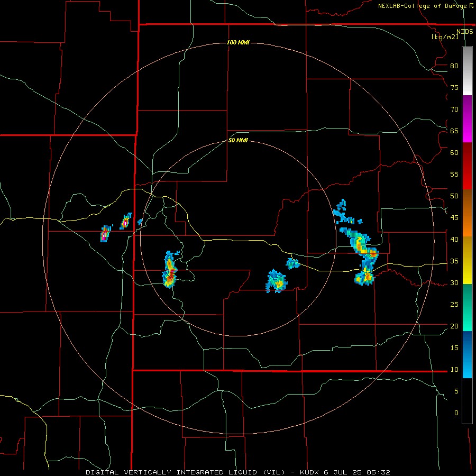Click the 60 value on the color scale
This screenshot has height=476, width=476.
pyautogui.click(x=454, y=153)
